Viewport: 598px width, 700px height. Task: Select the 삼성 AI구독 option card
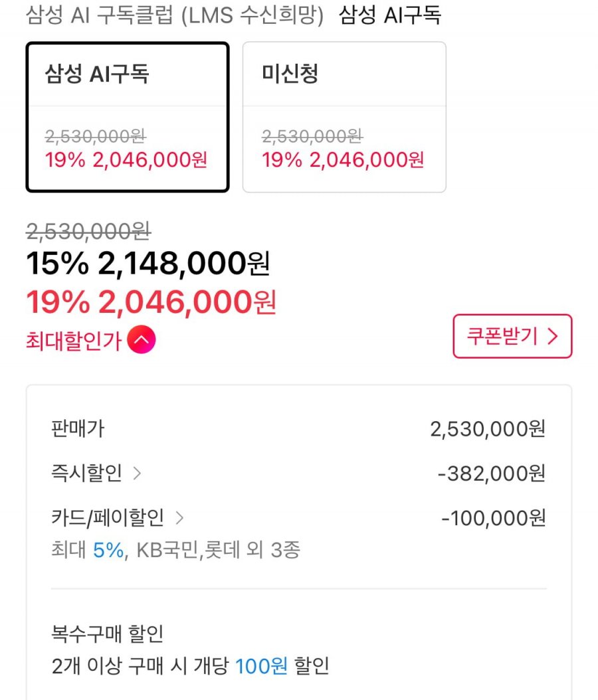click(x=128, y=117)
